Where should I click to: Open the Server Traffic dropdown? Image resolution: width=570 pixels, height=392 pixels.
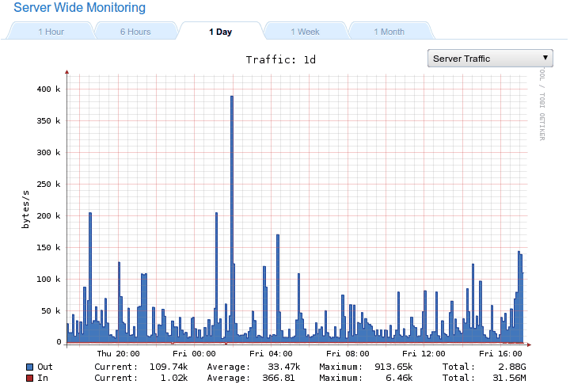click(x=490, y=59)
